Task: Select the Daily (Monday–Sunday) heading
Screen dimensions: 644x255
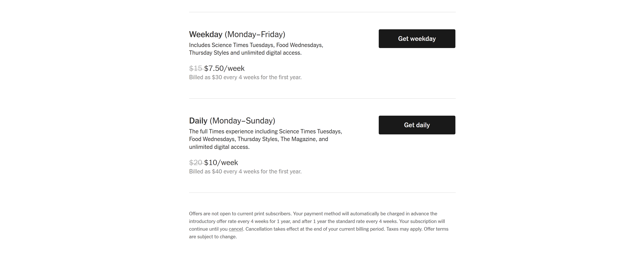Action: click(232, 121)
